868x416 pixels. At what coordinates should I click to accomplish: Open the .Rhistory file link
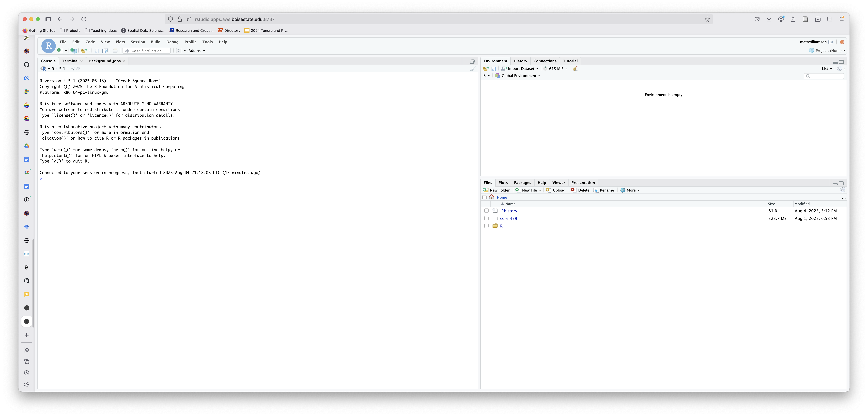point(509,211)
